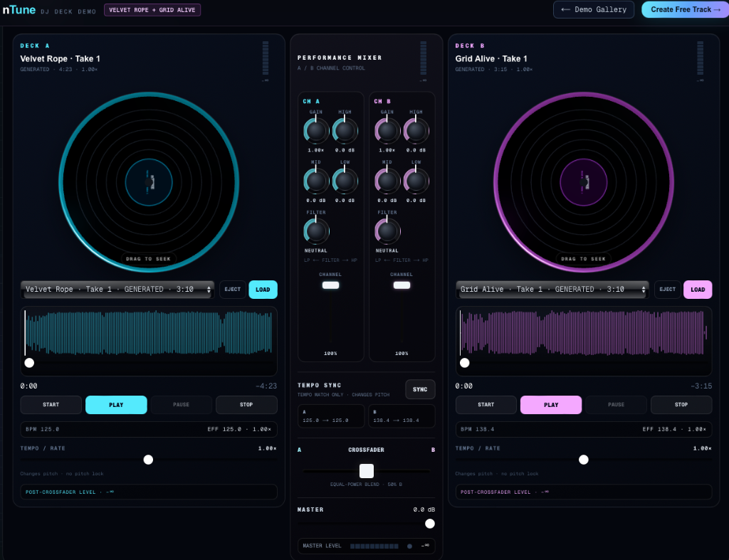This screenshot has width=729, height=560.
Task: Click Deck B level meter bars
Action: point(701,58)
